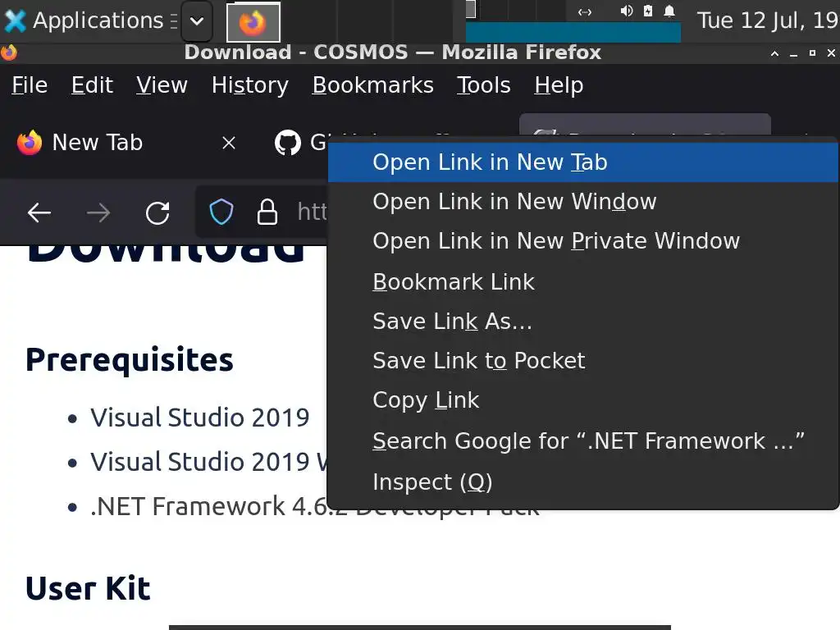Open the Bookmarks menu
840x630 pixels.
coord(372,85)
